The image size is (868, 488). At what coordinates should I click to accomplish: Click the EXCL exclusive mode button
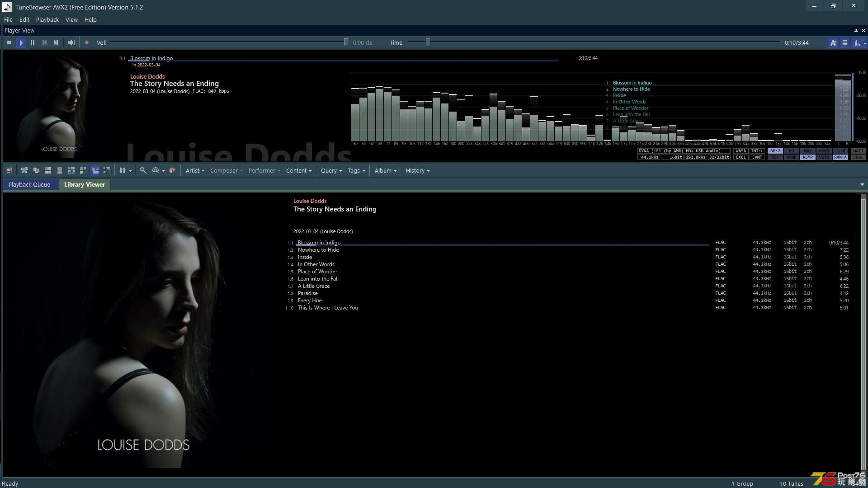tap(741, 157)
